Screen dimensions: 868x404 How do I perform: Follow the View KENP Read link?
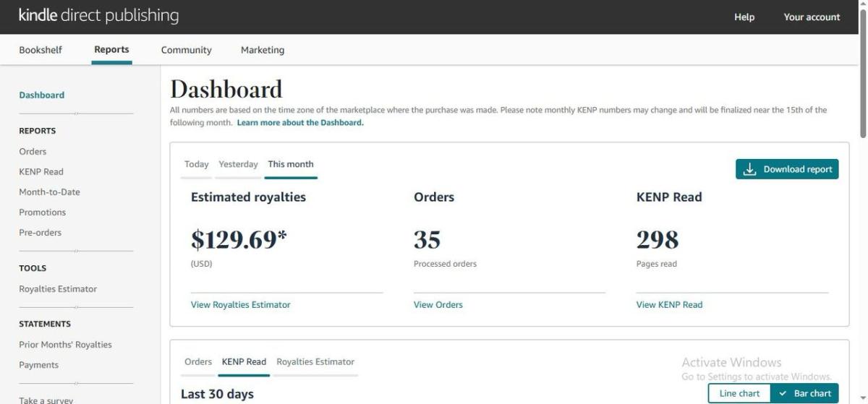click(669, 305)
